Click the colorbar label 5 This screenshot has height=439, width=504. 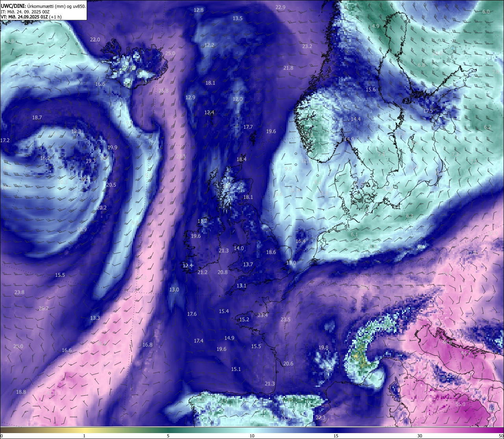[168, 436]
